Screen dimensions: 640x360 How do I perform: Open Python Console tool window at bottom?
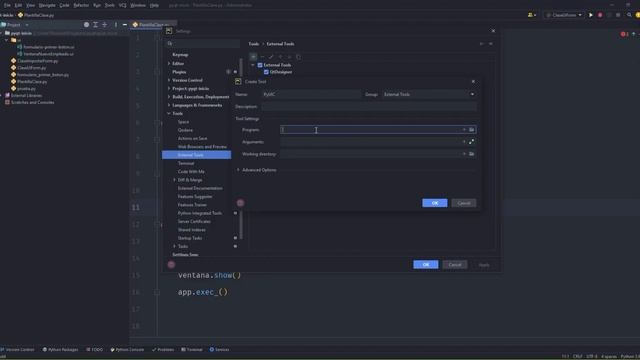tap(127, 350)
